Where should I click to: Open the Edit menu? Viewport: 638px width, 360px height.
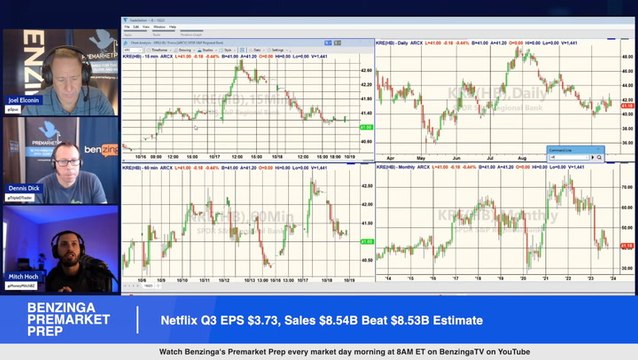tap(136, 27)
